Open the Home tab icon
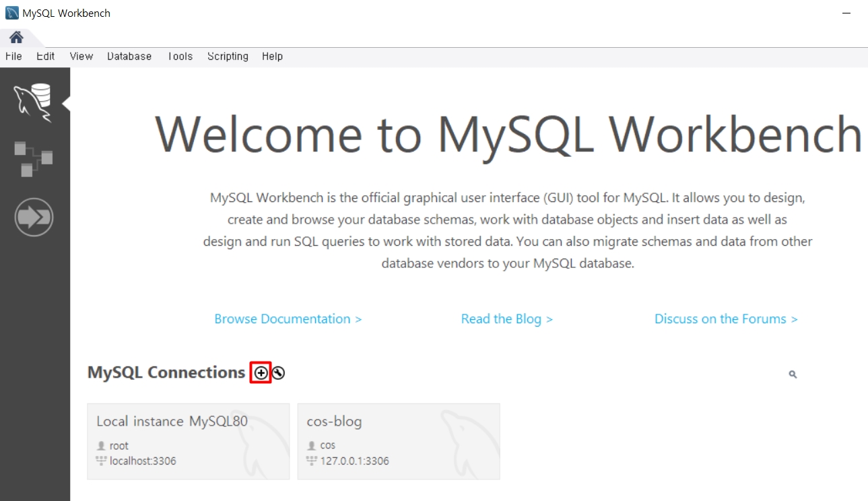868x501 pixels. [16, 37]
